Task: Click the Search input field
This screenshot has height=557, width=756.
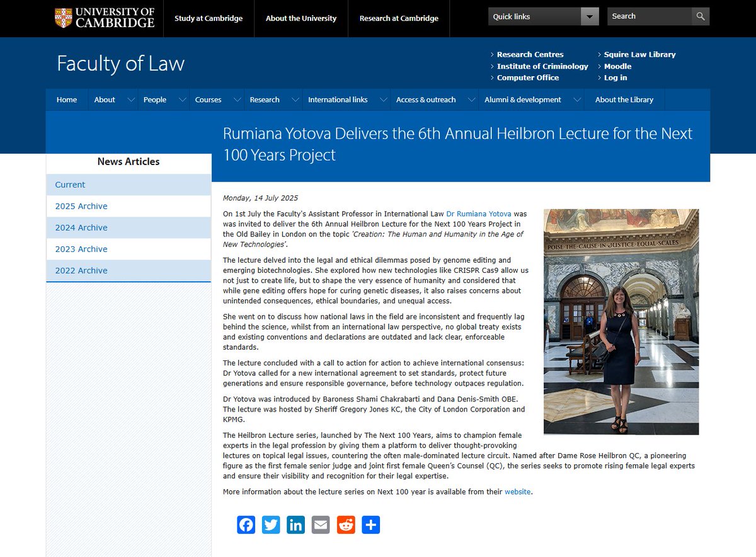Action: coord(649,16)
